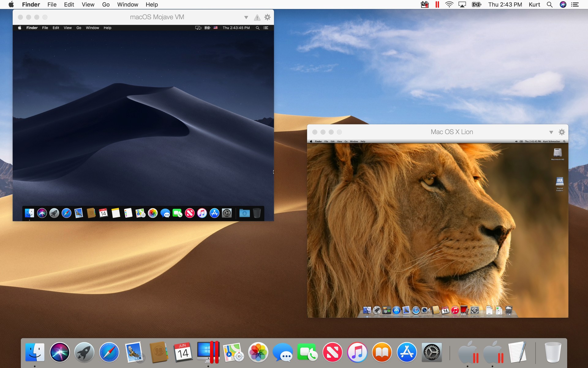The image size is (588, 368).
Task: Expand the view dropdown arrow in macOS Mojave VM title bar
Action: 246,17
